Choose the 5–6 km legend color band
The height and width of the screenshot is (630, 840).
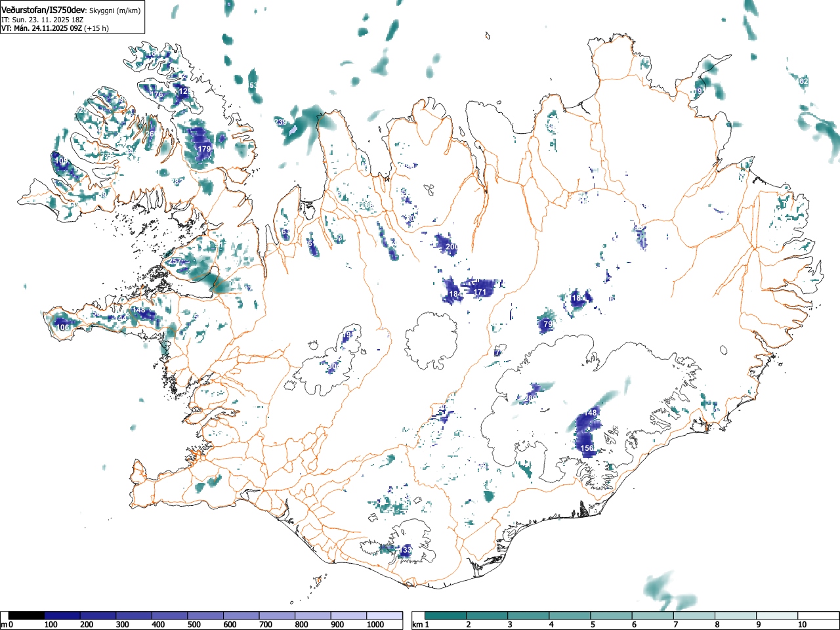click(612, 616)
